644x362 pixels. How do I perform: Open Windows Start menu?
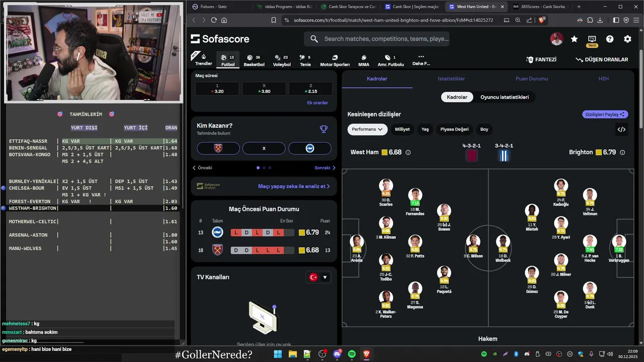tap(278, 354)
